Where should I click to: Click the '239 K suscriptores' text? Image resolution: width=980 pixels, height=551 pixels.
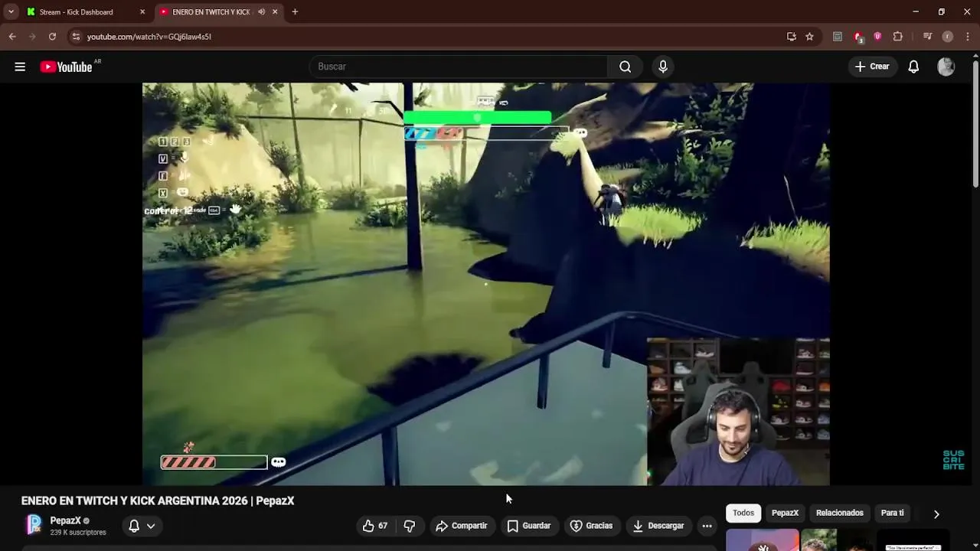[78, 533]
